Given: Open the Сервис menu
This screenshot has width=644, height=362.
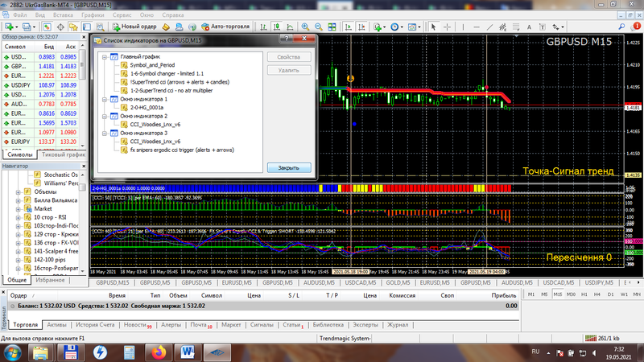Looking at the screenshot, I should [x=123, y=15].
